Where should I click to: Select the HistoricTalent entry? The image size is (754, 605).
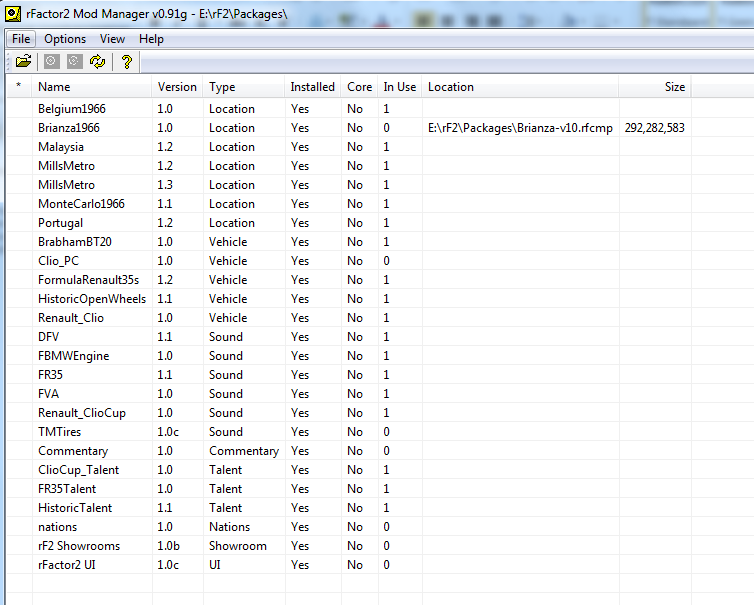(75, 508)
